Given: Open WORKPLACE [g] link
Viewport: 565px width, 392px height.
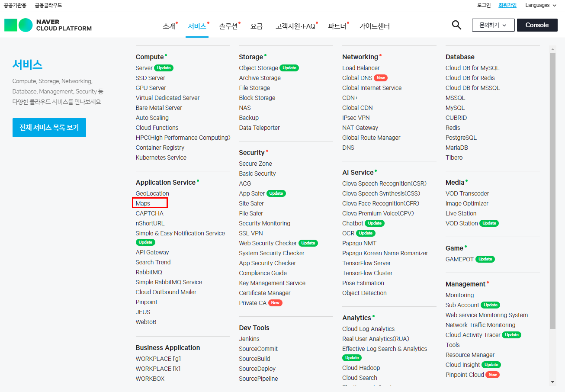Looking at the screenshot, I should (x=158, y=359).
